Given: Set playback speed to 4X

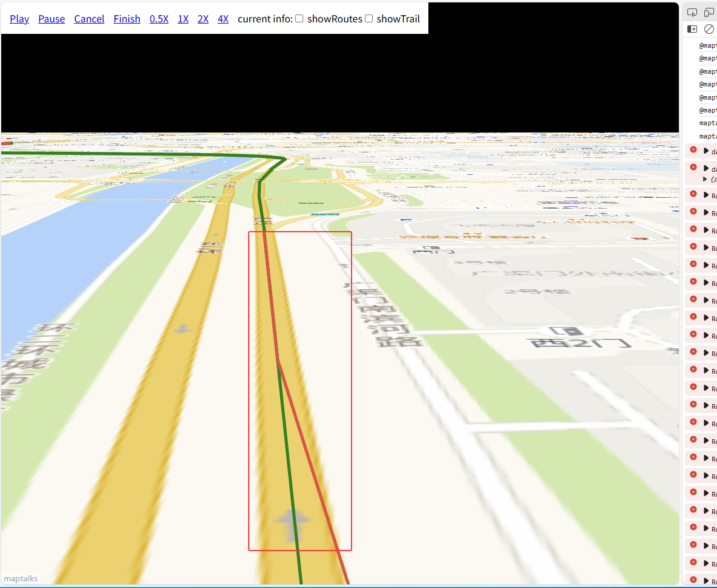Looking at the screenshot, I should tap(223, 19).
